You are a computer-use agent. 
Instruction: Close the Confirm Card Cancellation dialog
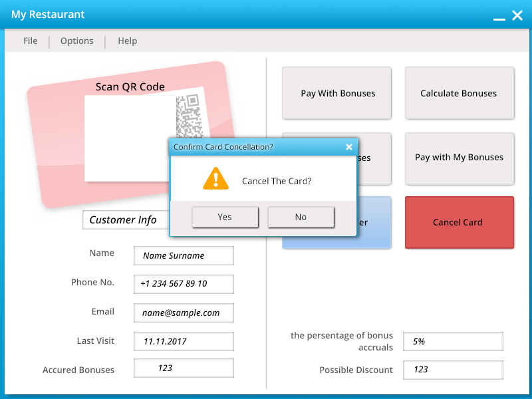click(x=348, y=147)
